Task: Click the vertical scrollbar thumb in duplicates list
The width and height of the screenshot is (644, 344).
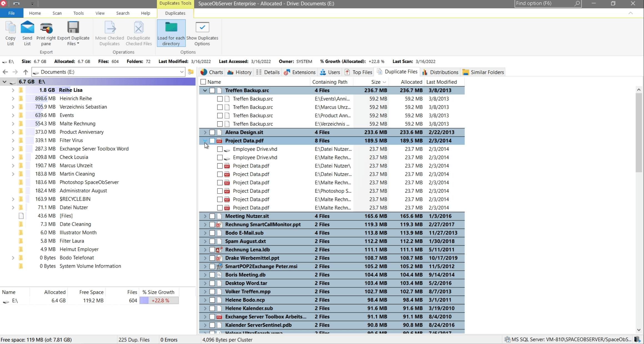Action: pos(638,132)
